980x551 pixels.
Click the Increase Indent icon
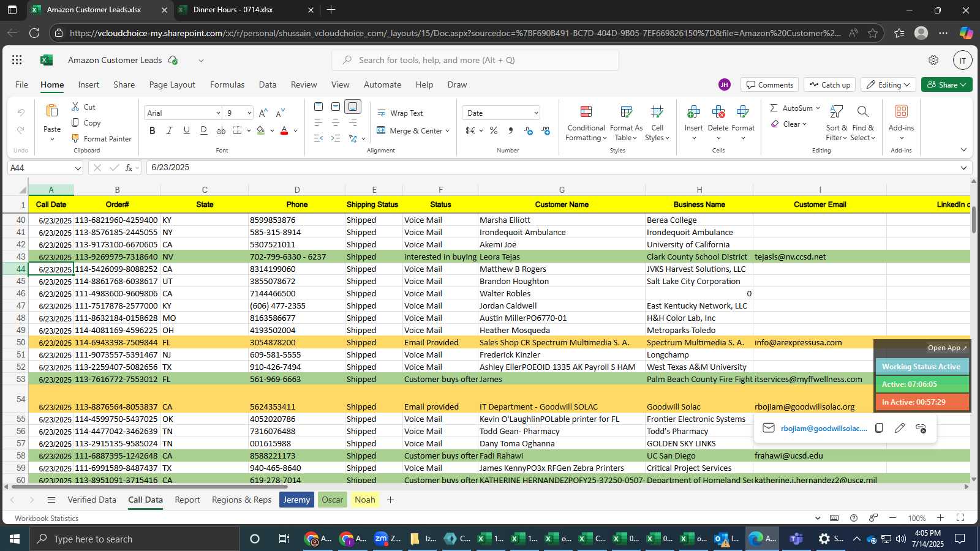pyautogui.click(x=336, y=138)
